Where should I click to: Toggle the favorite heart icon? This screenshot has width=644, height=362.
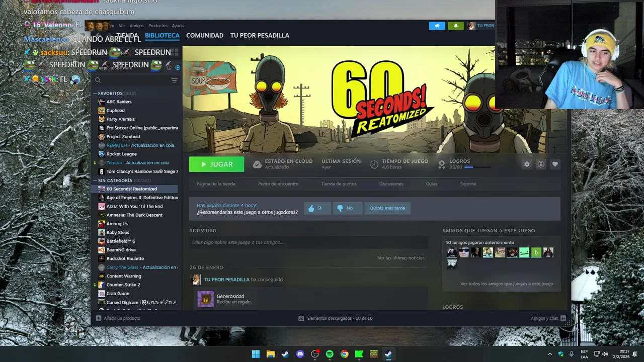(555, 164)
